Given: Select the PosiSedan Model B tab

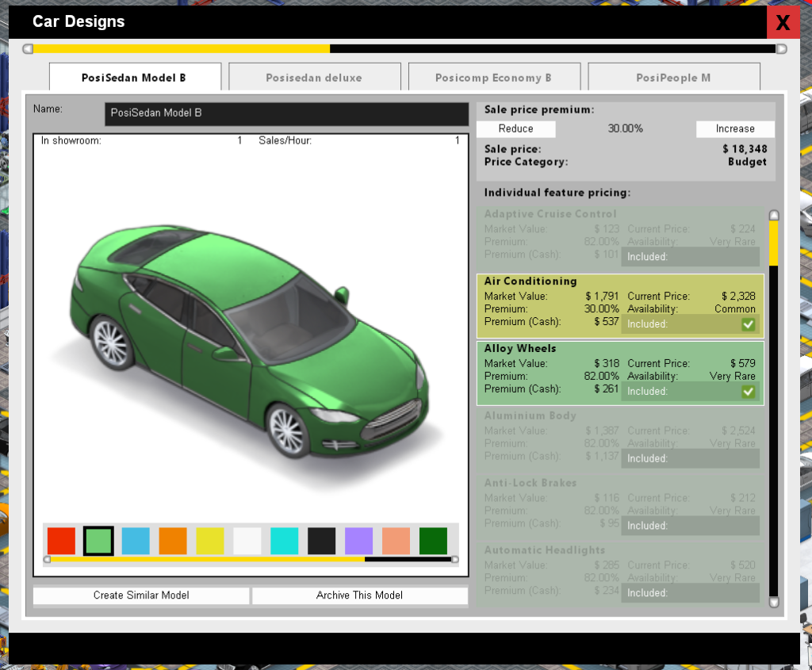Looking at the screenshot, I should pos(135,77).
